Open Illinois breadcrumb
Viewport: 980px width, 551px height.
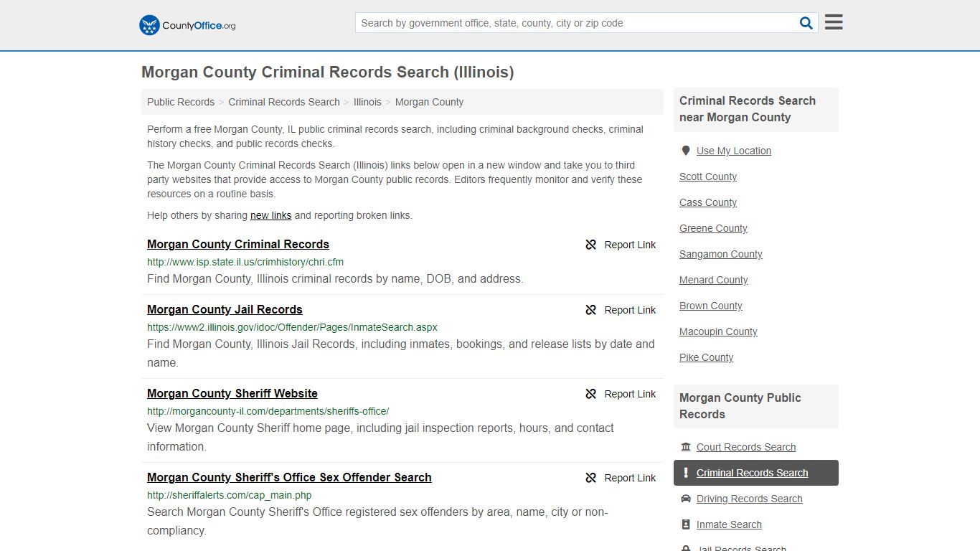(367, 102)
